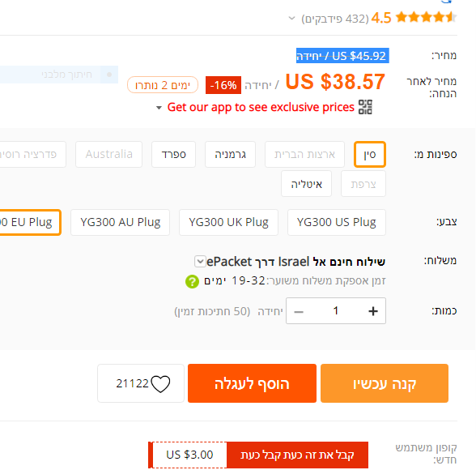The height and width of the screenshot is (470, 476).
Task: Select ships-from option איטליה
Action: point(306,184)
